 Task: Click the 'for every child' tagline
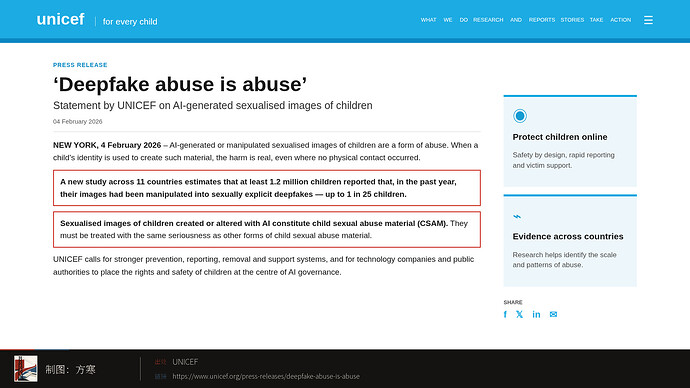130,22
